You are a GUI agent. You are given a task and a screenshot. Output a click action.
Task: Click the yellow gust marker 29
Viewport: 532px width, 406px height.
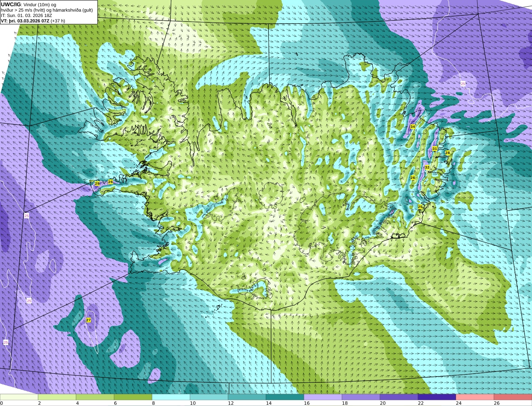click(x=97, y=183)
